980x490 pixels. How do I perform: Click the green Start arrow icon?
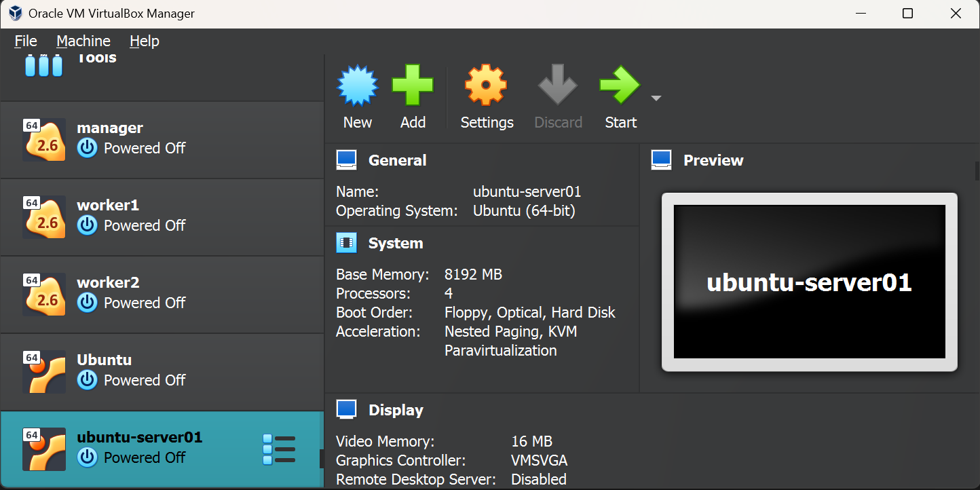(620, 86)
